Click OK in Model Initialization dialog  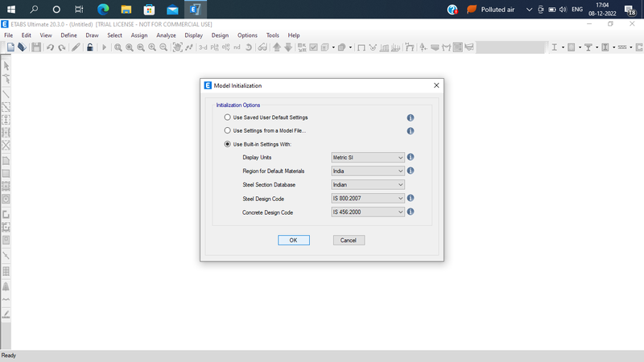pyautogui.click(x=294, y=240)
